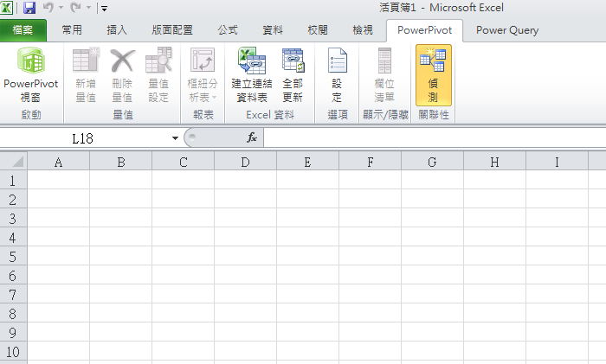Screen dimensions: 606x364
Task: Select row 9 header
Action: coord(13,332)
